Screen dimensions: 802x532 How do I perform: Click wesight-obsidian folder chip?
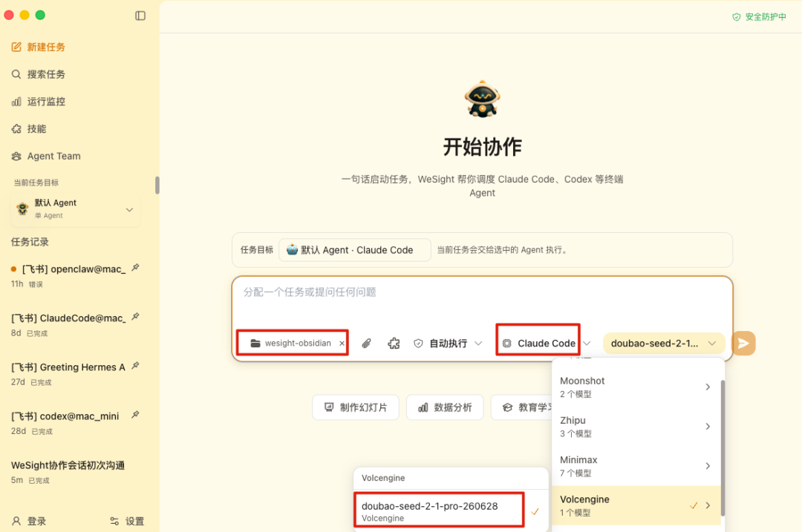[290, 343]
